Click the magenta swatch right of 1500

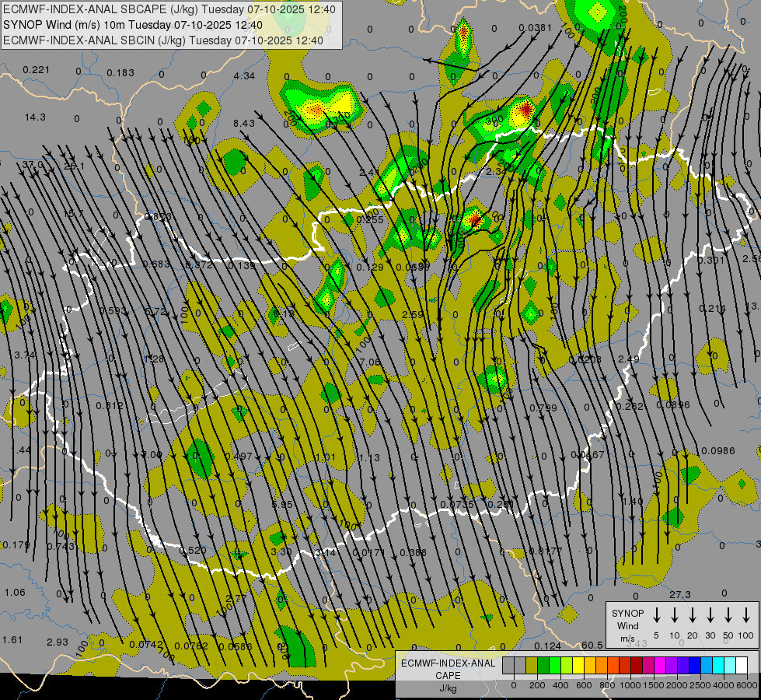coord(660,666)
